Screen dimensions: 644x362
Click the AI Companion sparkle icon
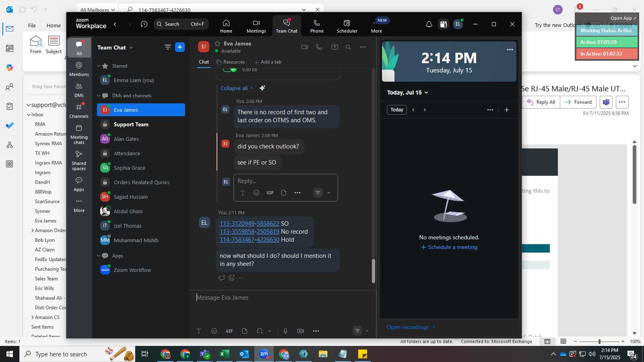pyautogui.click(x=262, y=88)
